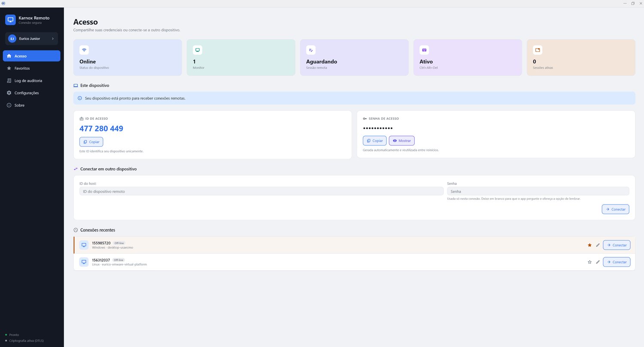This screenshot has width=644, height=347.
Task: Click the arrows icon beside Conectar em outro dispositivo
Action: click(x=76, y=169)
